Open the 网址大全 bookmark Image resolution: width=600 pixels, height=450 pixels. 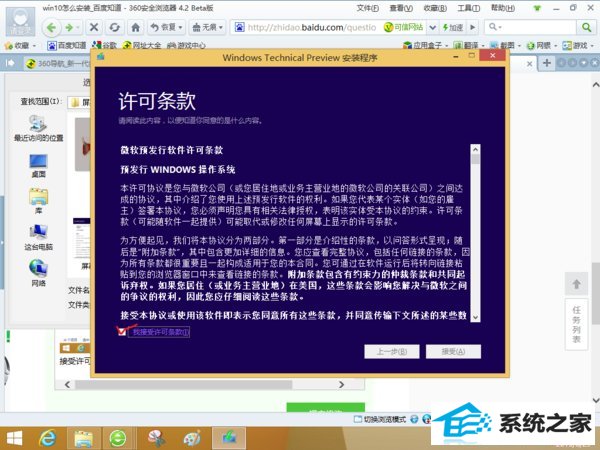[142, 46]
